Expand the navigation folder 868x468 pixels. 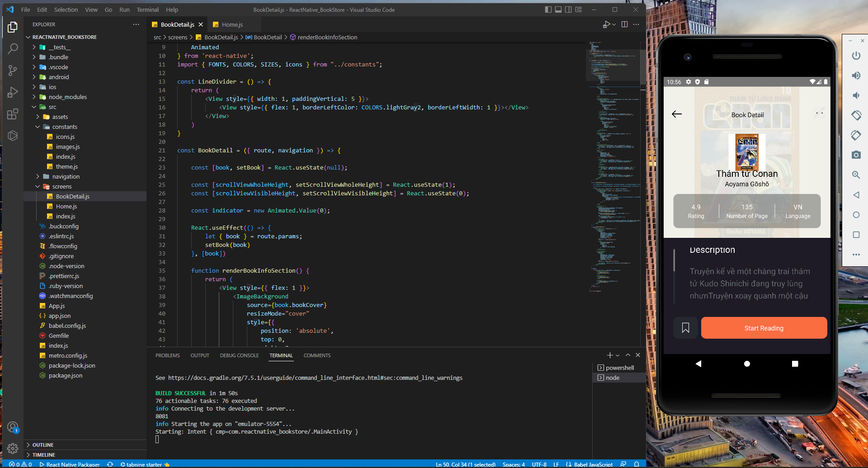coord(66,177)
